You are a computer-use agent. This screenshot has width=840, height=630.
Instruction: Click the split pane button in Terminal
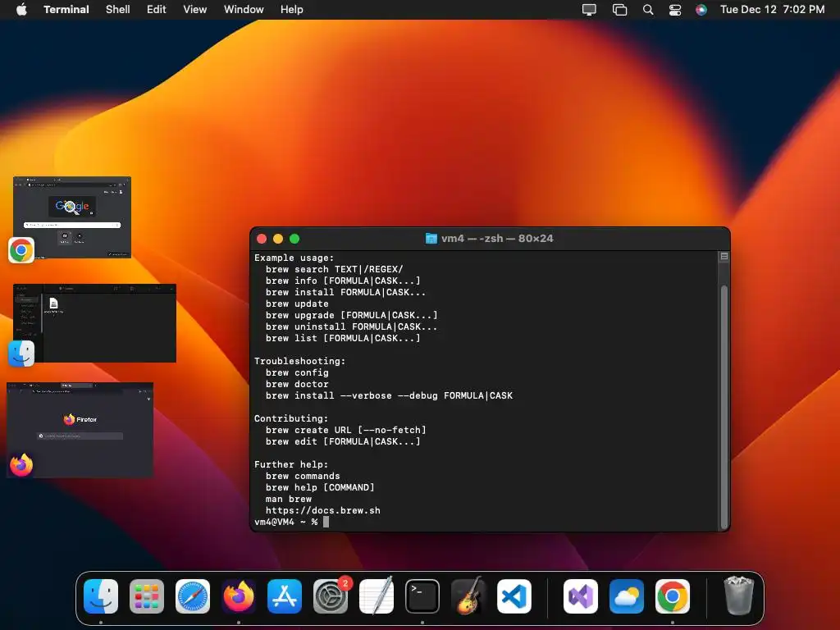click(x=724, y=256)
